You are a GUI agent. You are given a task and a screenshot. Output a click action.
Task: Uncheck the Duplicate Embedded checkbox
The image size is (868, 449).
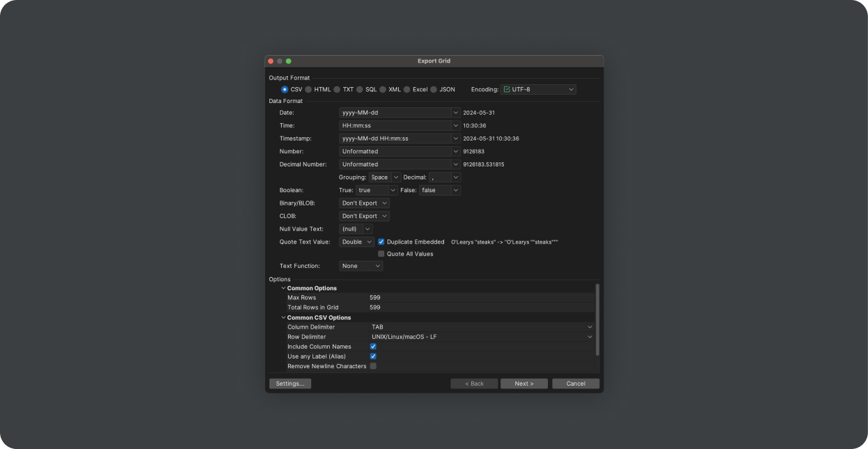pyautogui.click(x=381, y=242)
